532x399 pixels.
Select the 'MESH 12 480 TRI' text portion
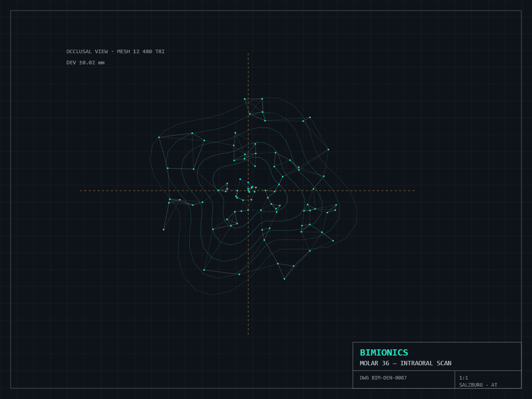click(141, 51)
